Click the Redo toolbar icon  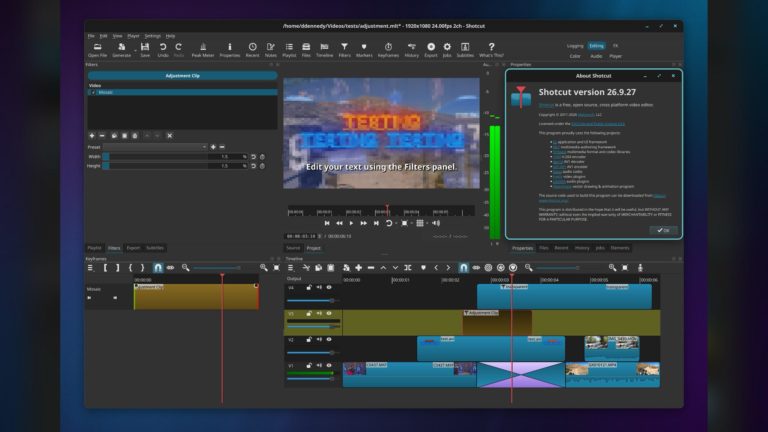click(179, 49)
